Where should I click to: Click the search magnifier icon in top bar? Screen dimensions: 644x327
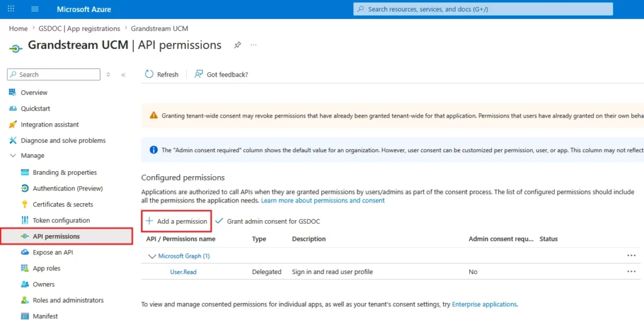[x=360, y=9]
